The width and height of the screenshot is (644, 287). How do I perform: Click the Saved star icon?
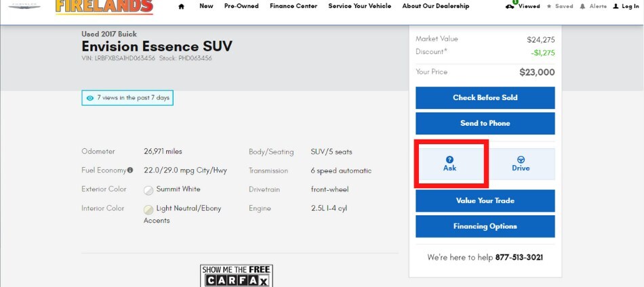pyautogui.click(x=548, y=7)
